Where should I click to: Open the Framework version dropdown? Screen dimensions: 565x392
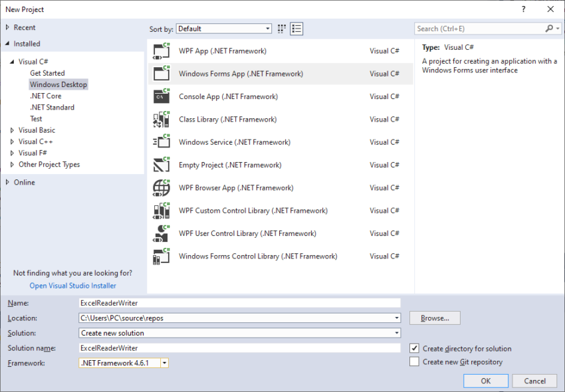click(x=124, y=363)
